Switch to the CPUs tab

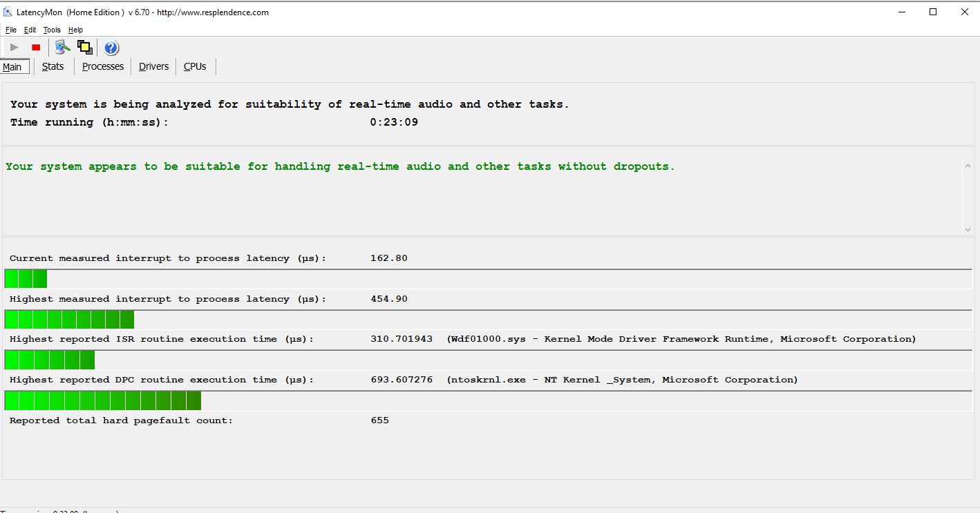(195, 66)
